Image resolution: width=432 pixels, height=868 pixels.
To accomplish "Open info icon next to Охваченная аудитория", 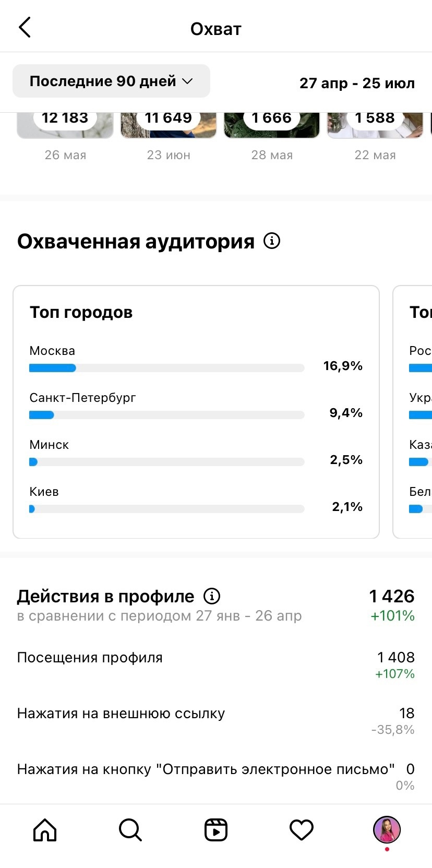I will click(x=272, y=241).
